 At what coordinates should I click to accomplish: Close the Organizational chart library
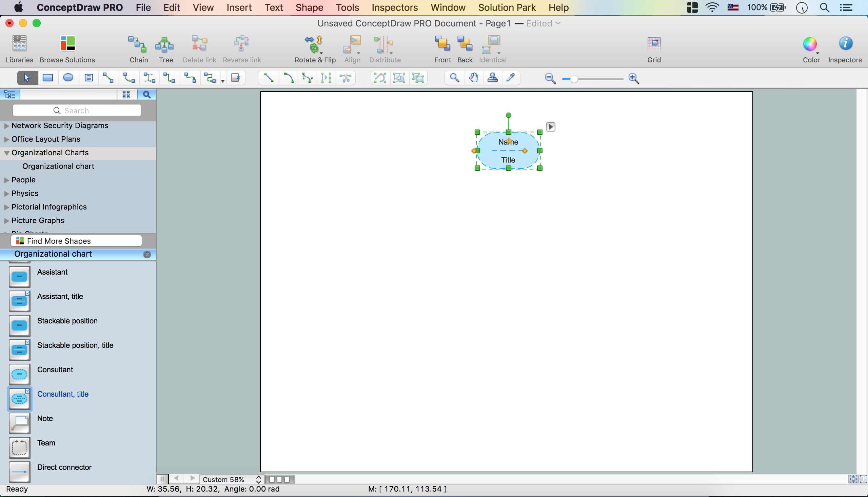pos(147,254)
